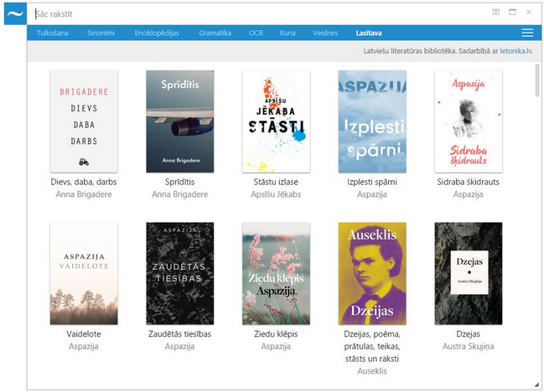Open the hamburger menu
Image resolution: width=544 pixels, height=392 pixels.
pos(527,33)
